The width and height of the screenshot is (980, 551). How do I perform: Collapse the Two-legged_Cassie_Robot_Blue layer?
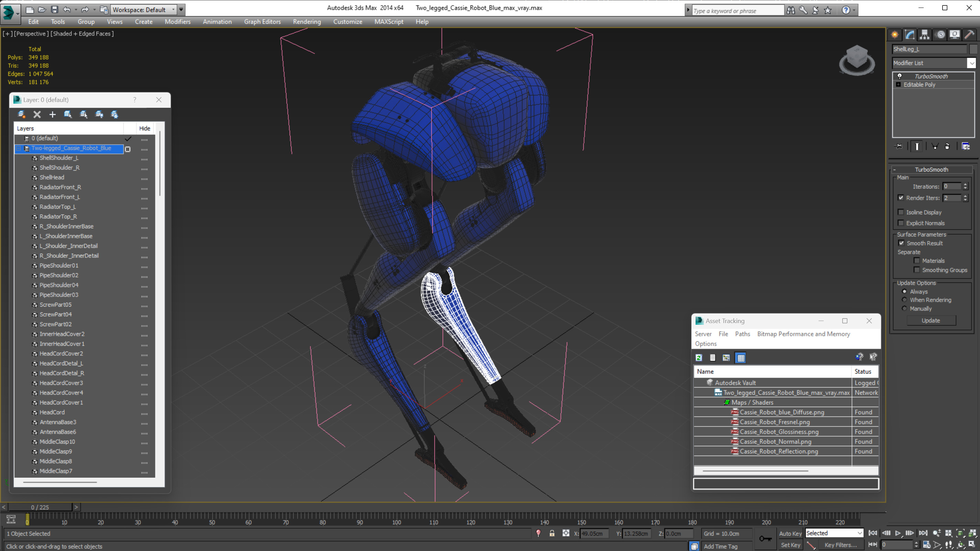click(18, 148)
